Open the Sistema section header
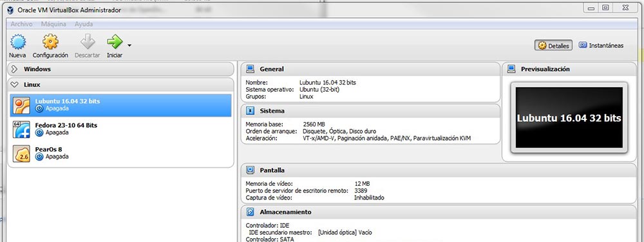The width and height of the screenshot is (644, 242). tap(370, 111)
